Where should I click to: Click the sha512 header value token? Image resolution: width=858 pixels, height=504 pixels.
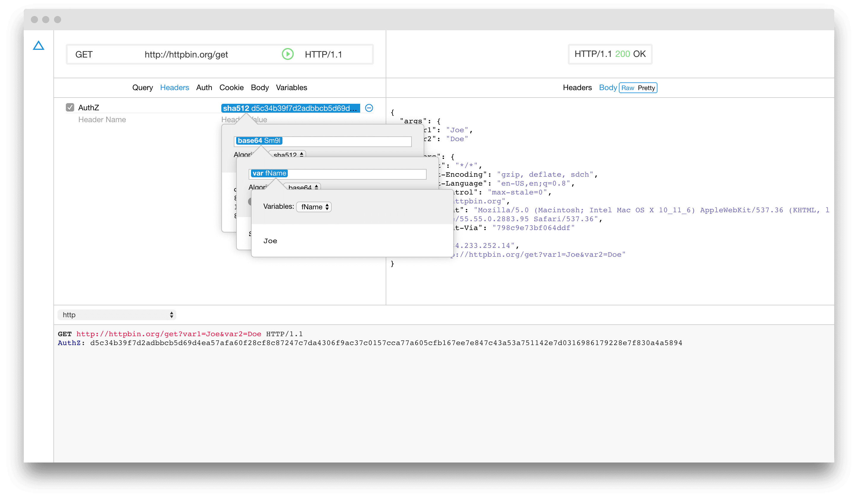pos(290,108)
